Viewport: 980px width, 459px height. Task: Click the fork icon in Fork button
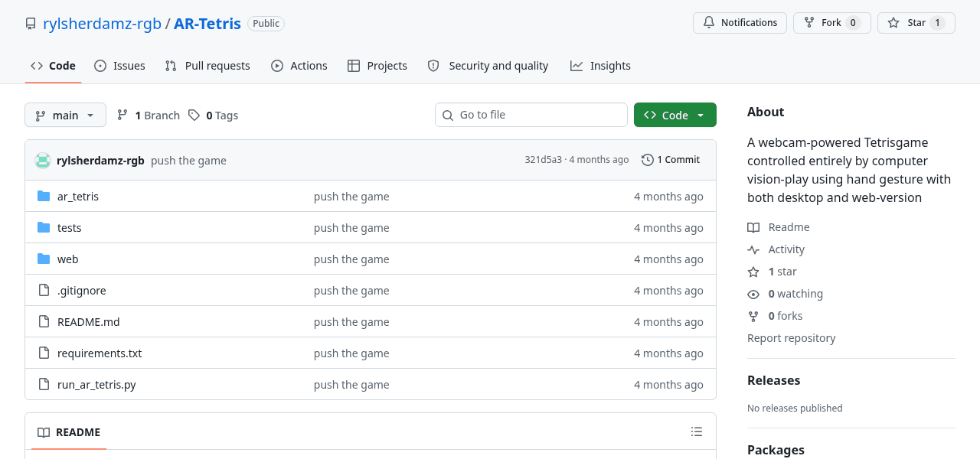coord(809,23)
